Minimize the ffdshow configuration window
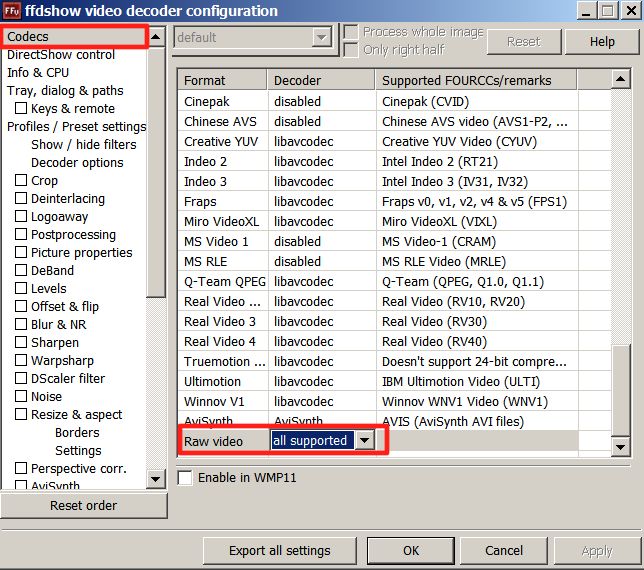Viewport: 644px width, 570px height. coord(586,11)
